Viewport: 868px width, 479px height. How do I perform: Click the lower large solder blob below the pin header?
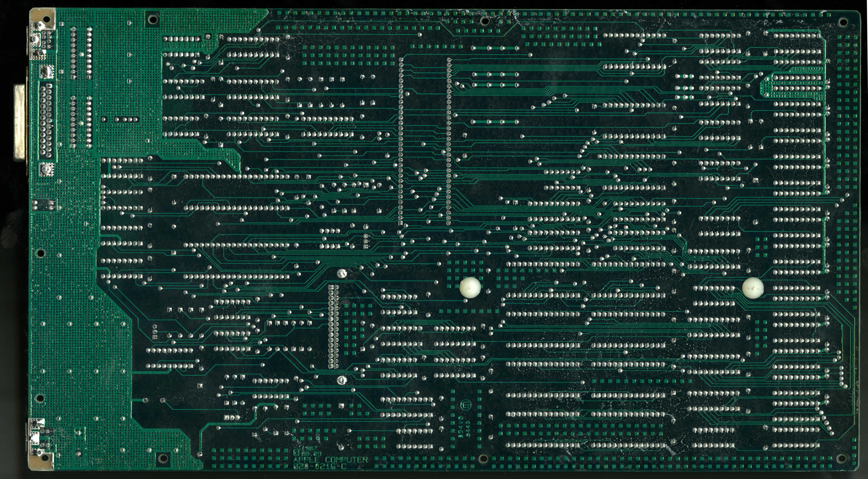click(342, 380)
